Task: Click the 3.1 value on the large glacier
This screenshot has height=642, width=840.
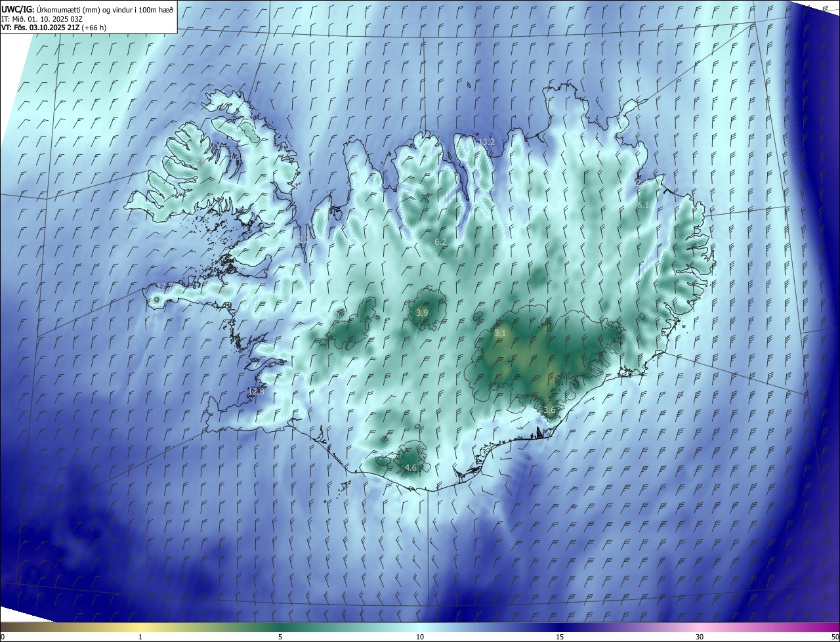Action: [500, 333]
